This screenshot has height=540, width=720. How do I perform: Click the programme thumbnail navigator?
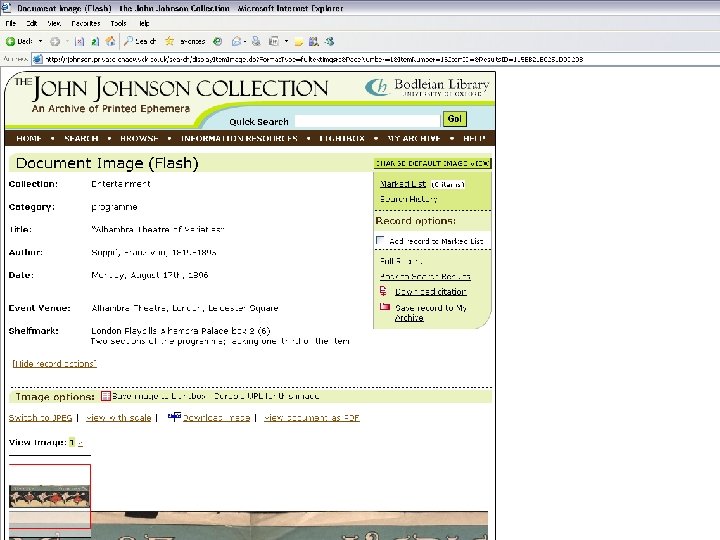(50, 497)
